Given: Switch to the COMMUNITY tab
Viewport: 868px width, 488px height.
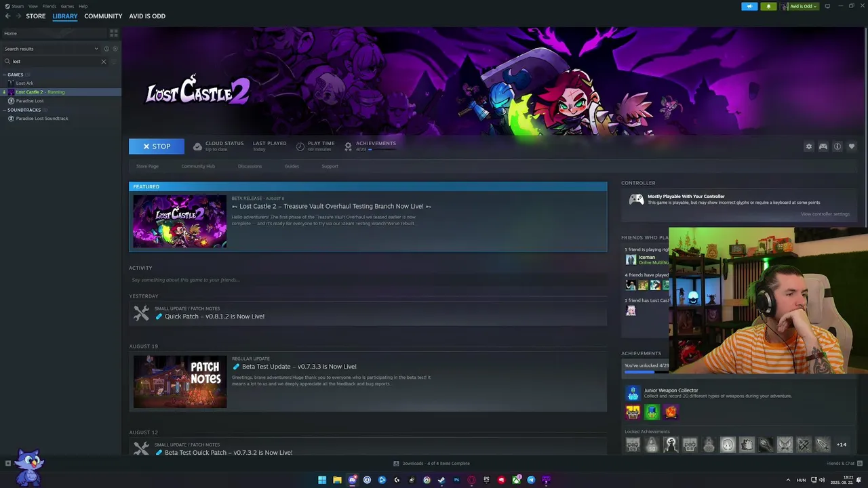Looking at the screenshot, I should click(x=103, y=16).
